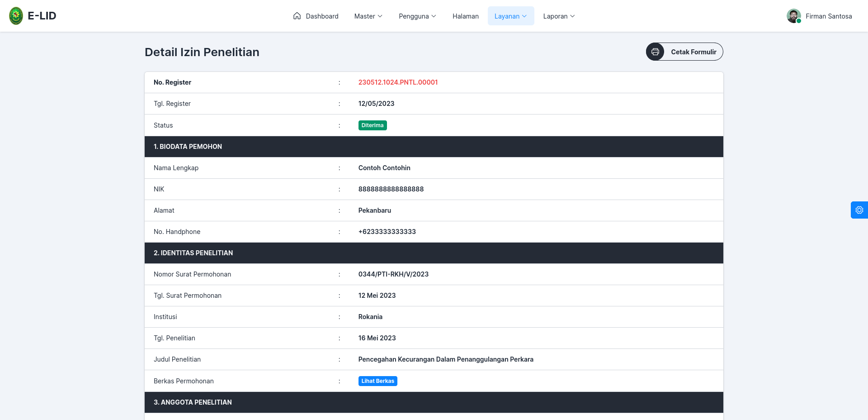The width and height of the screenshot is (868, 420).
Task: Click the Rokania institution value
Action: (370, 317)
